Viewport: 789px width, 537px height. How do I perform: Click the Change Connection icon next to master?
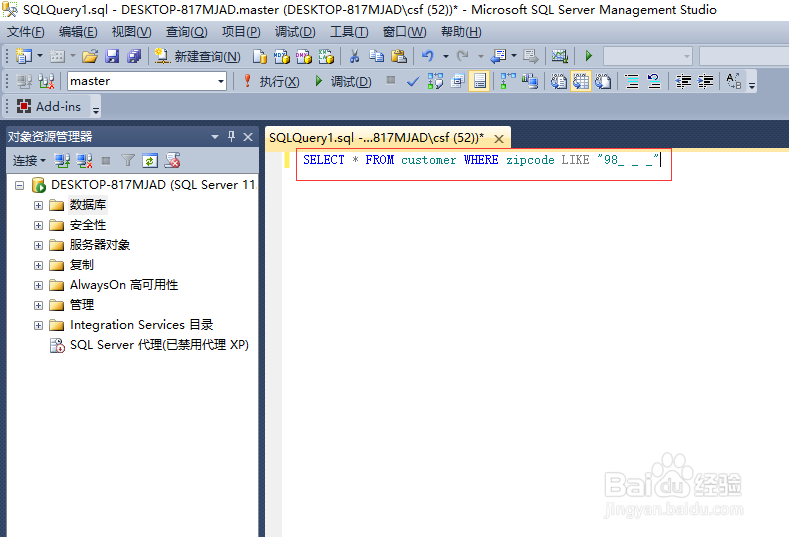[46, 81]
